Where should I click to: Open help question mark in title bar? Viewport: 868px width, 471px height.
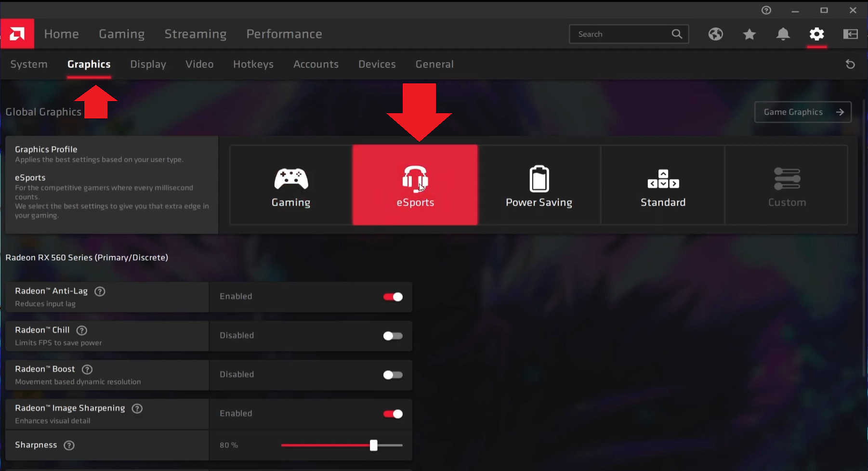coord(766,10)
